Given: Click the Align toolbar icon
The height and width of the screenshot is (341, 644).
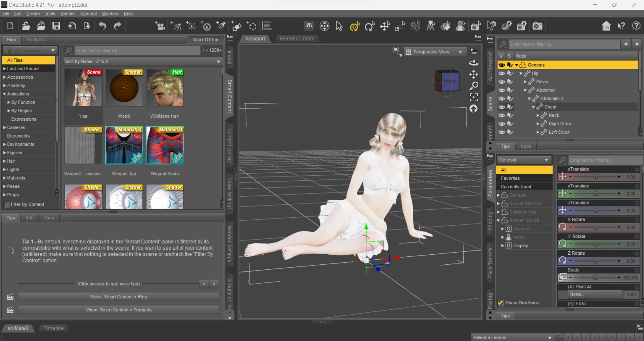Looking at the screenshot, I should [x=267, y=26].
